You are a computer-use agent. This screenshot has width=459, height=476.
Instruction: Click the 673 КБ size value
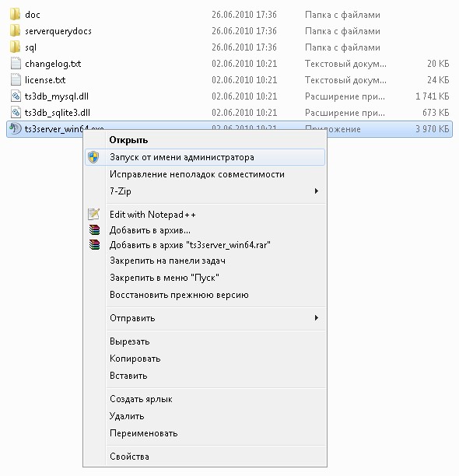click(x=436, y=113)
